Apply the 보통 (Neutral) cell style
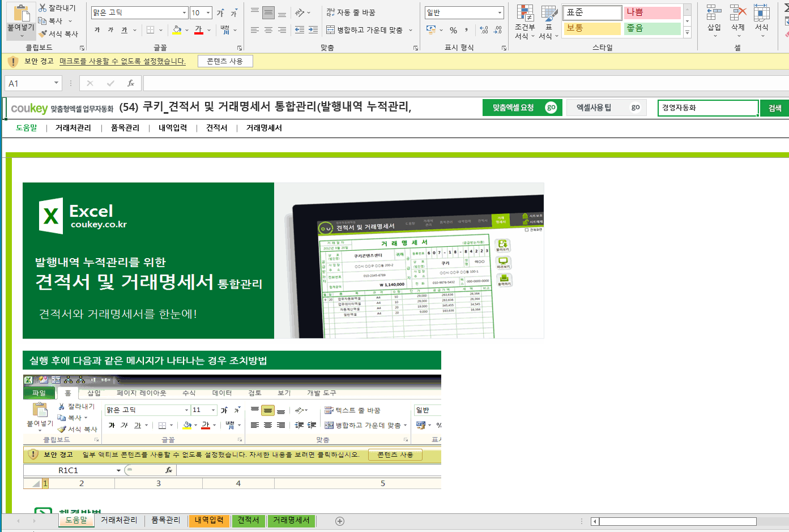This screenshot has width=789, height=532. [592, 28]
